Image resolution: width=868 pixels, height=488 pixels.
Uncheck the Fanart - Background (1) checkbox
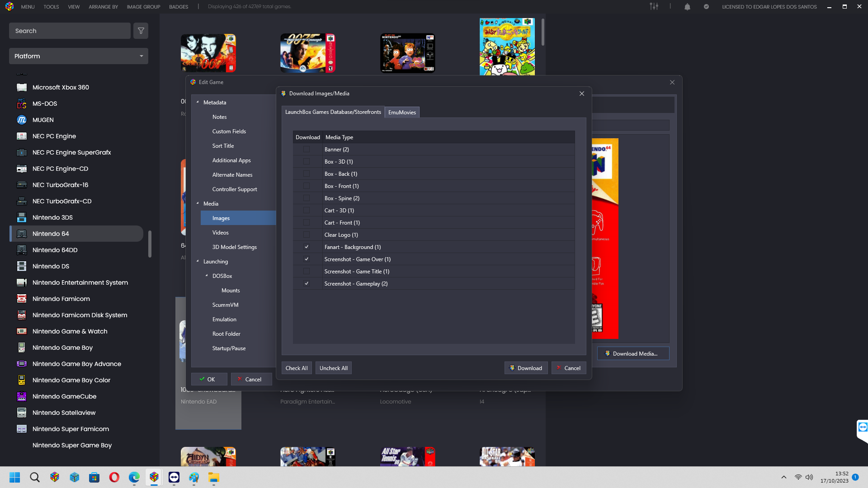tap(307, 247)
